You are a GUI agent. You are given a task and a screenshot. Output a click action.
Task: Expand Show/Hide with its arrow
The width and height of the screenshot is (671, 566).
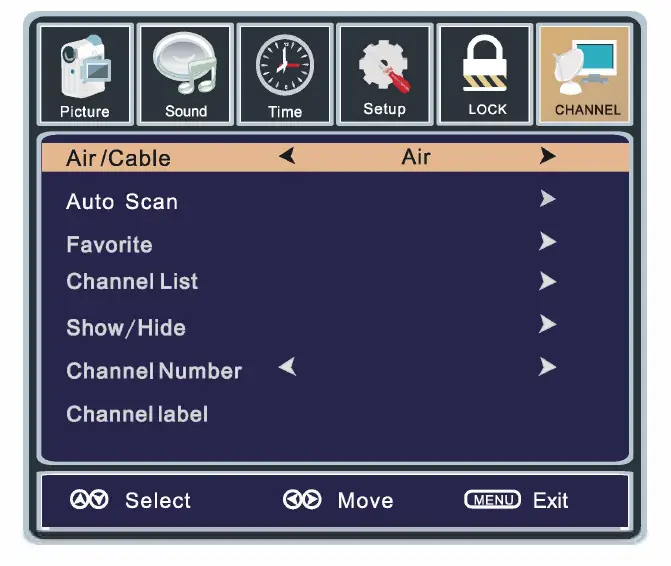click(547, 324)
